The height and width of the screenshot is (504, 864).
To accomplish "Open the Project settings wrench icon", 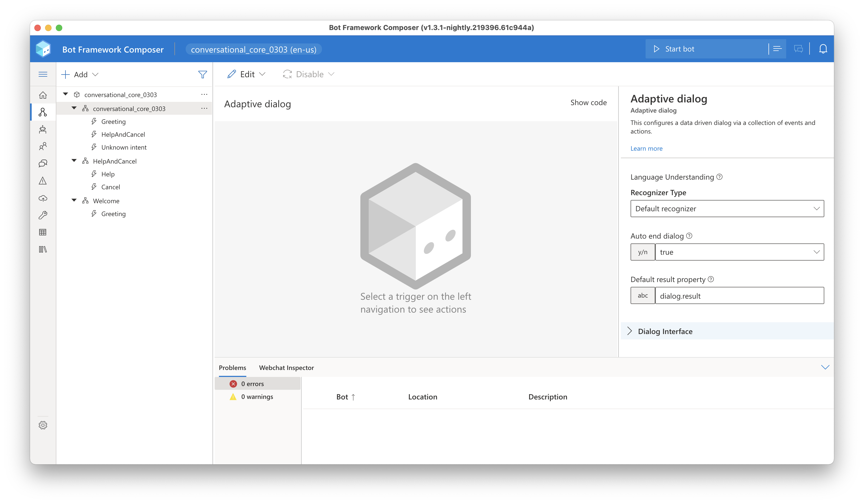I will click(43, 215).
